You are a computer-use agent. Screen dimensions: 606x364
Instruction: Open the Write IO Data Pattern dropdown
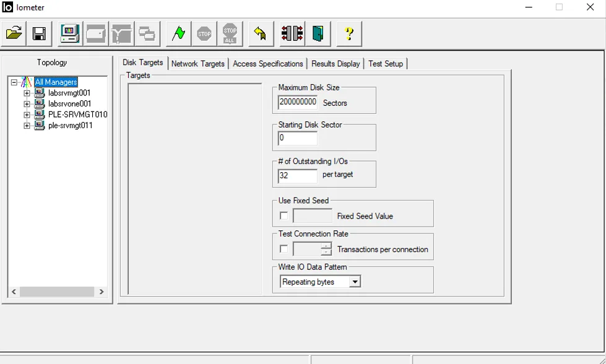(355, 282)
